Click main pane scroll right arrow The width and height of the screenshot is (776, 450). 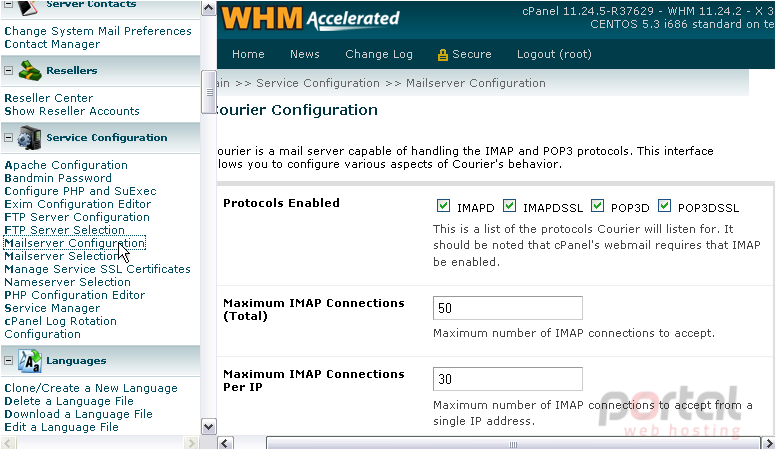(x=769, y=443)
